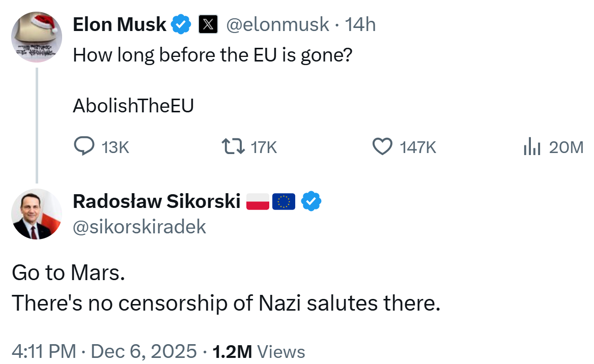Click the Polish flag emoji
Screen dimensions: 594x364
(258, 202)
